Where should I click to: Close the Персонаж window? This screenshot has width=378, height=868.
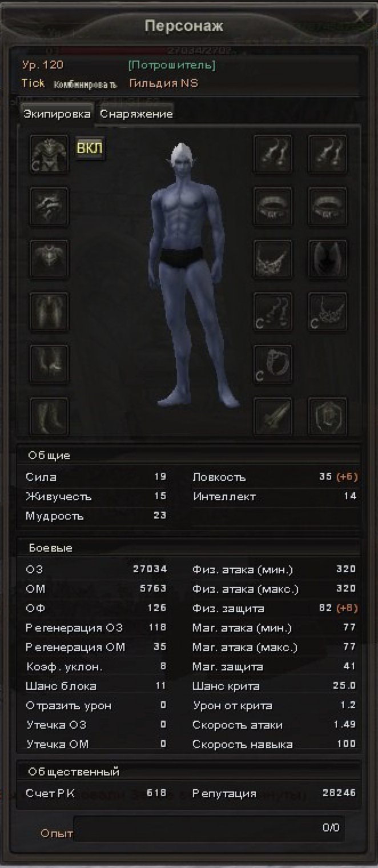(x=361, y=15)
